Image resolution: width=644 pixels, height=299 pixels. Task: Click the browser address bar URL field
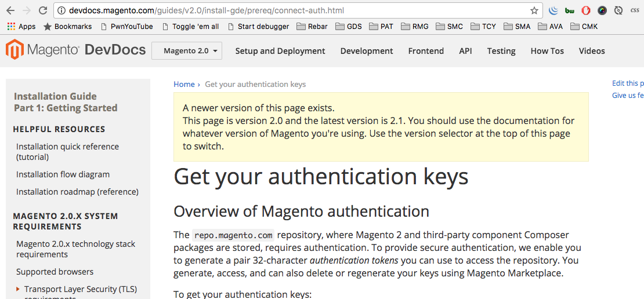(298, 10)
